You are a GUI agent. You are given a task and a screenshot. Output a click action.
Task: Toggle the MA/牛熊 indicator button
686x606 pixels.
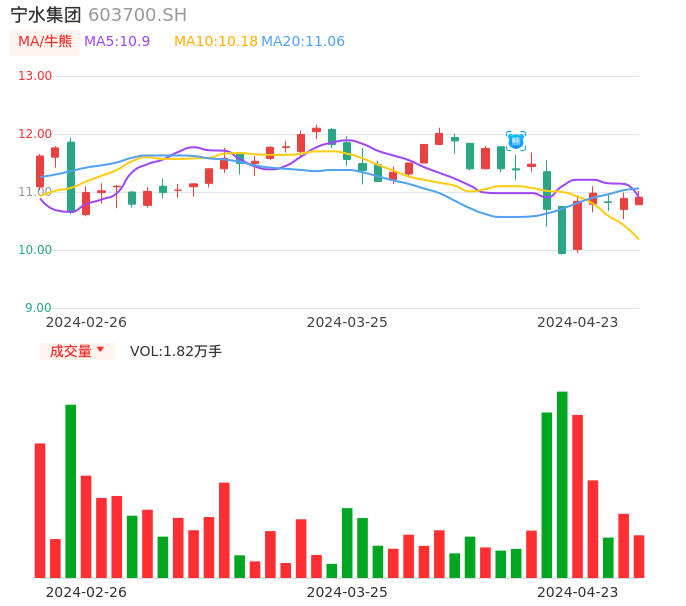coord(45,42)
